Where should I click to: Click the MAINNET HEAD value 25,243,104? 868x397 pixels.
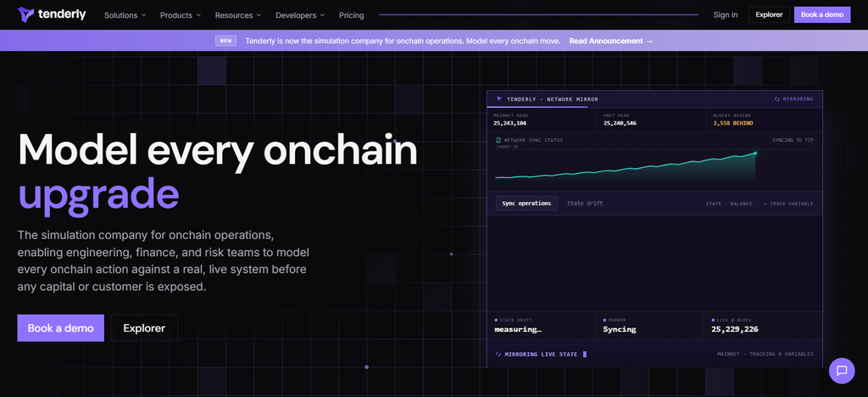(x=509, y=123)
